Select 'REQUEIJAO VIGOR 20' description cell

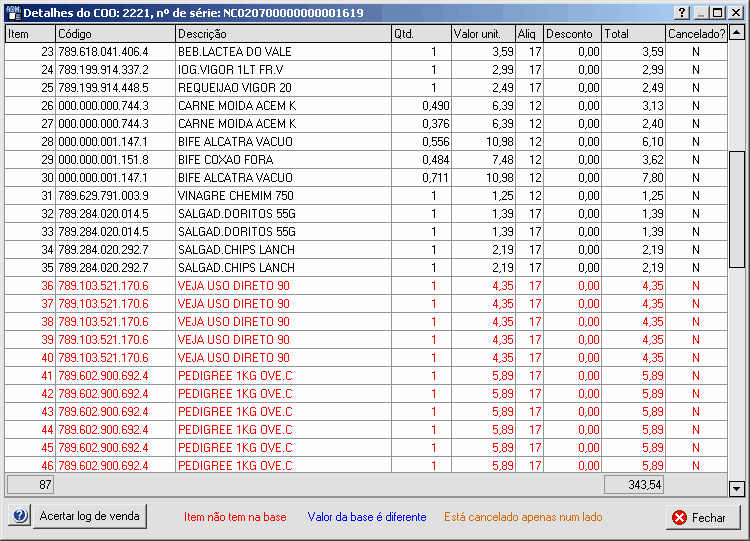283,88
